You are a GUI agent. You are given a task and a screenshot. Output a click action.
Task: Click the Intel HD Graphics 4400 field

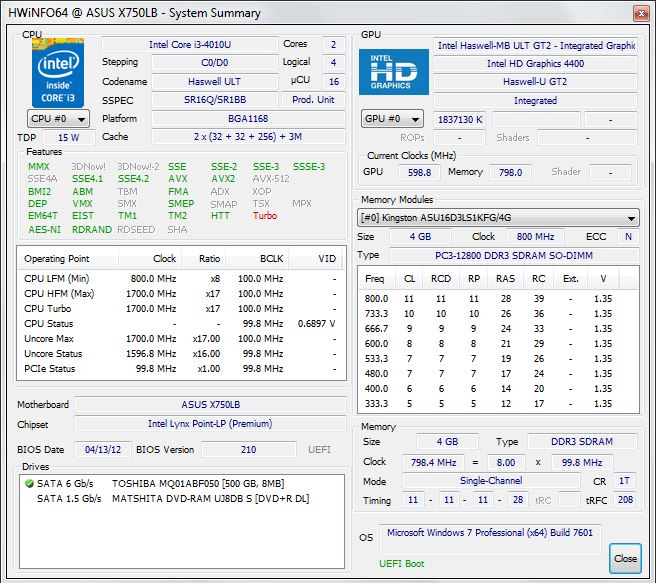535,64
